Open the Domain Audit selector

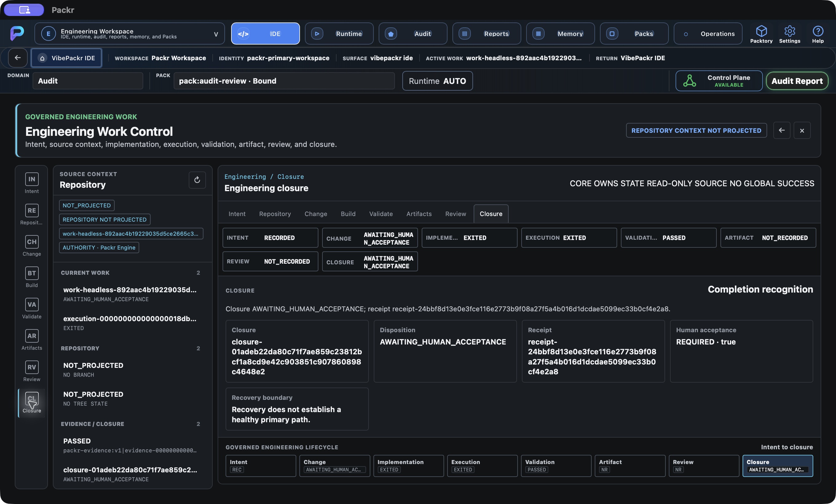(x=88, y=81)
